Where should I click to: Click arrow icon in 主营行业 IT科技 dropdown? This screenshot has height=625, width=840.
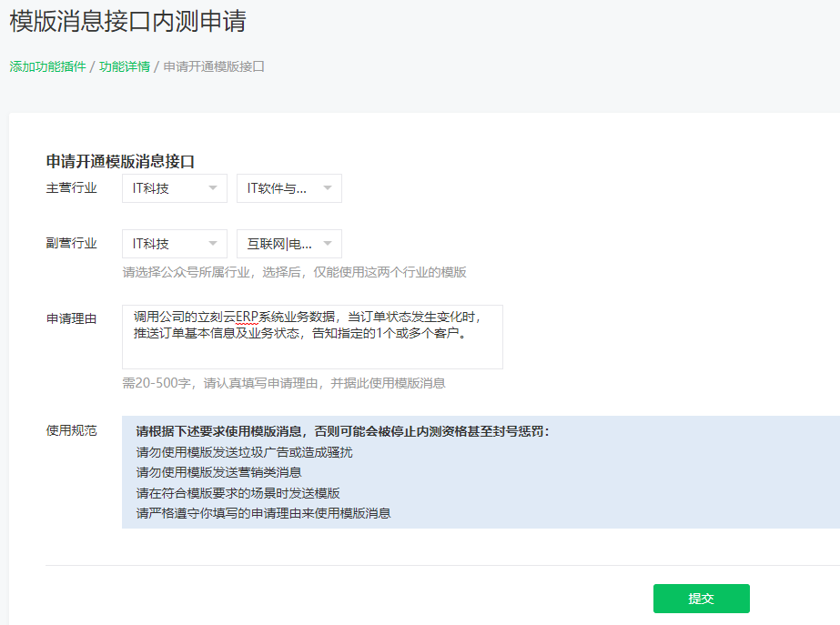point(213,188)
